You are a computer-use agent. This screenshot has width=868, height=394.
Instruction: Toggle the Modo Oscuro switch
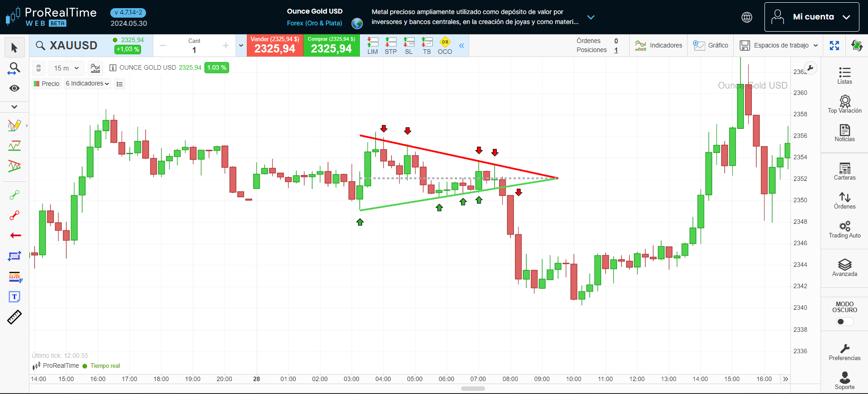[844, 322]
